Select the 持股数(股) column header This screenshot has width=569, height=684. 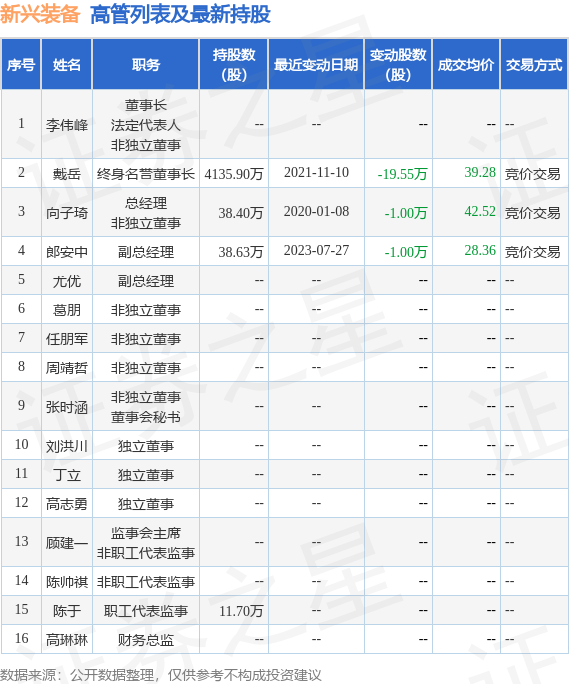[234, 65]
